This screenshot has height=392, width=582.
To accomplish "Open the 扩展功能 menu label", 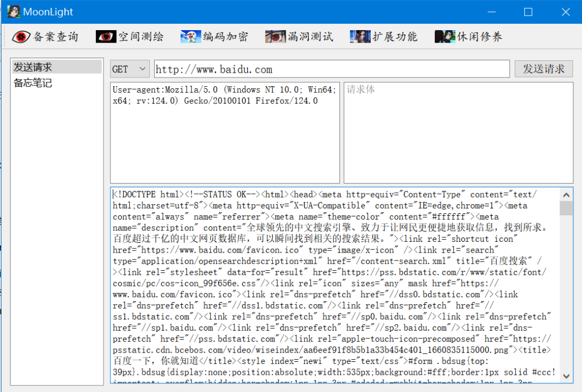I will pos(396,37).
